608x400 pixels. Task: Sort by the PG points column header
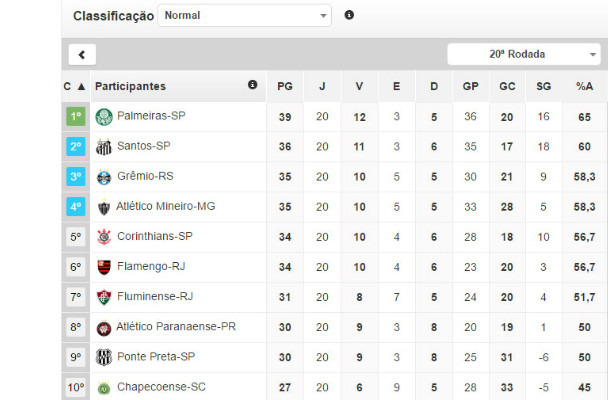(285, 87)
